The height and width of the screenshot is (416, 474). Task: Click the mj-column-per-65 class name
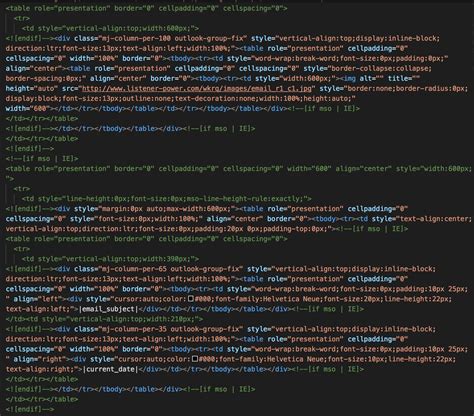(x=133, y=269)
